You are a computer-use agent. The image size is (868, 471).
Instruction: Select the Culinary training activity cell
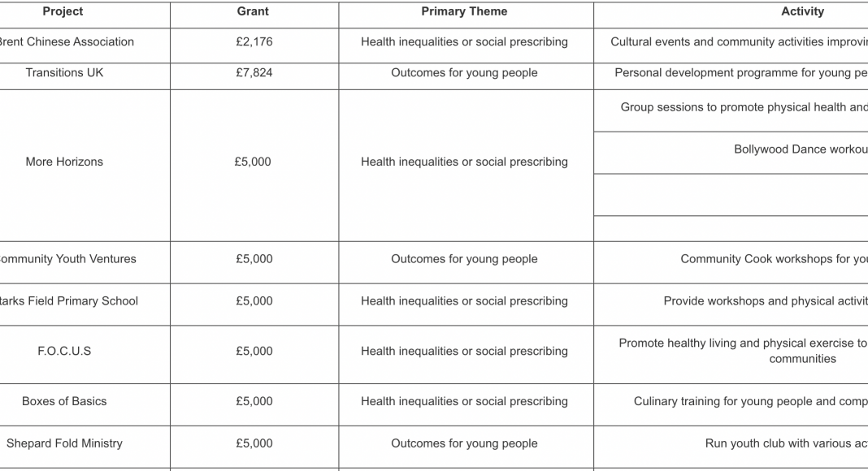pyautogui.click(x=749, y=401)
